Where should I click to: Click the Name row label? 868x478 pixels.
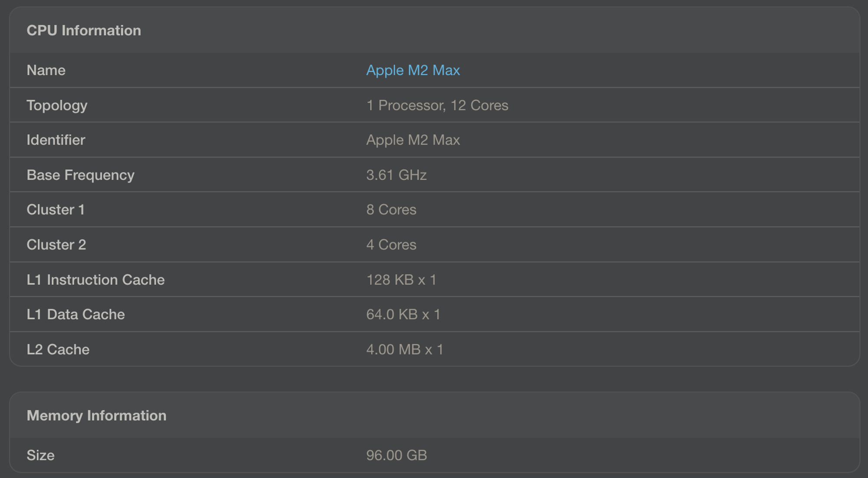click(x=46, y=70)
